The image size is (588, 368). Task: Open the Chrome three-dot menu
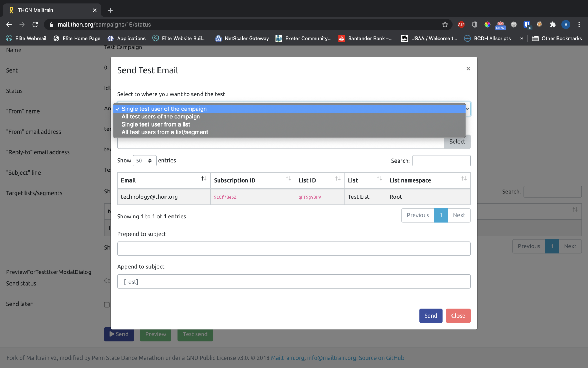(579, 25)
